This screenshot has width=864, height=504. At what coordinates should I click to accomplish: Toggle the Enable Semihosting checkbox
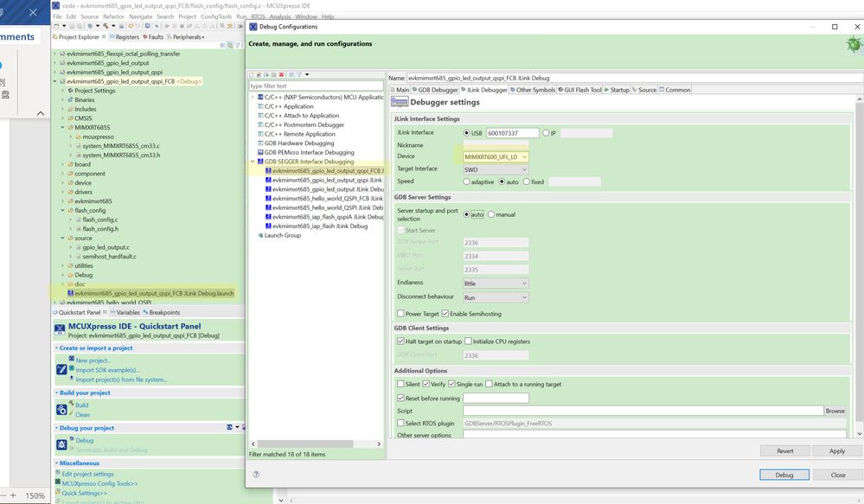coord(445,314)
